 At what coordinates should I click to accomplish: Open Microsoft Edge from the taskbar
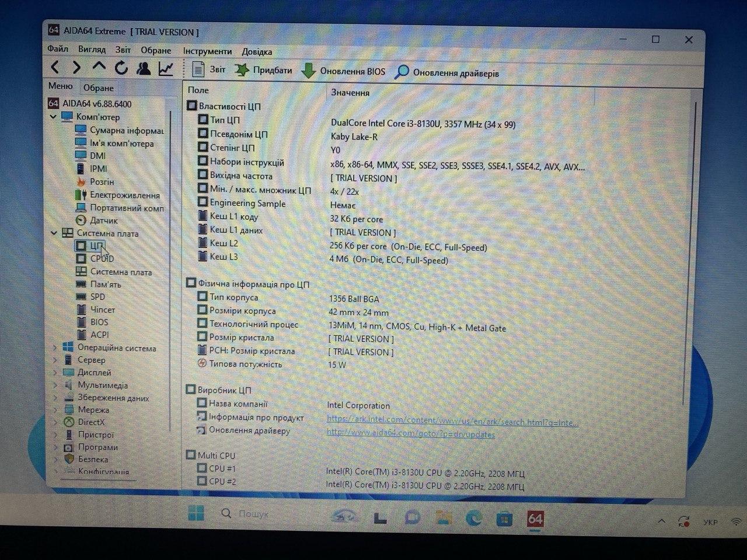click(x=474, y=517)
